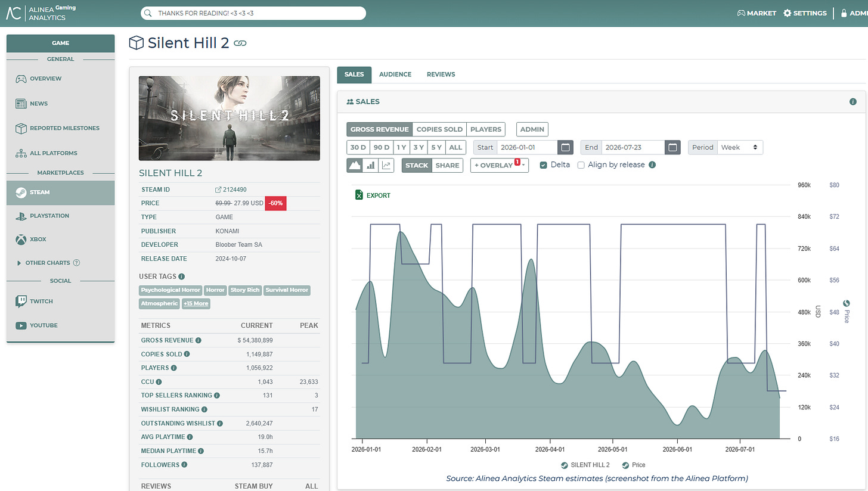Screen dimensions: 868x491
Task: Toggle SILENT HILL 2 series in chart legend
Action: pyautogui.click(x=585, y=465)
